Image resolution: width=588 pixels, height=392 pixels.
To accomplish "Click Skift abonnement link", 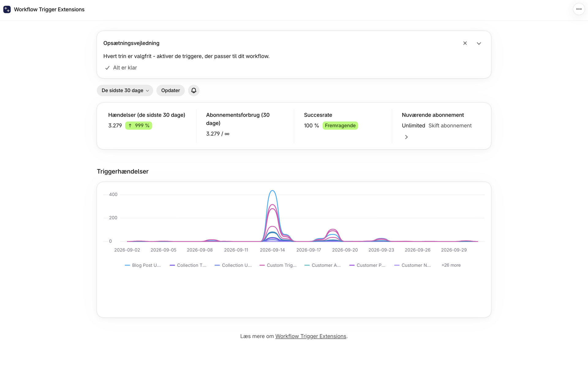I will click(450, 126).
